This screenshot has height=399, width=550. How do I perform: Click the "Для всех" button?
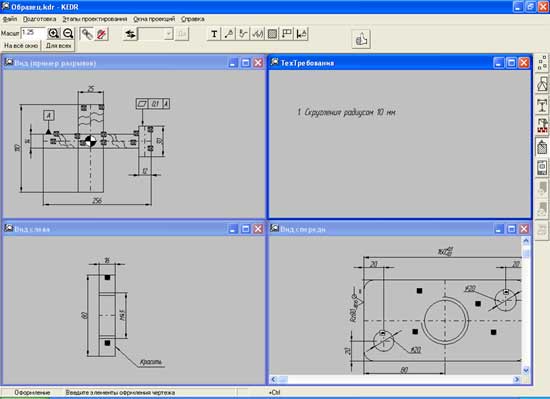click(59, 46)
